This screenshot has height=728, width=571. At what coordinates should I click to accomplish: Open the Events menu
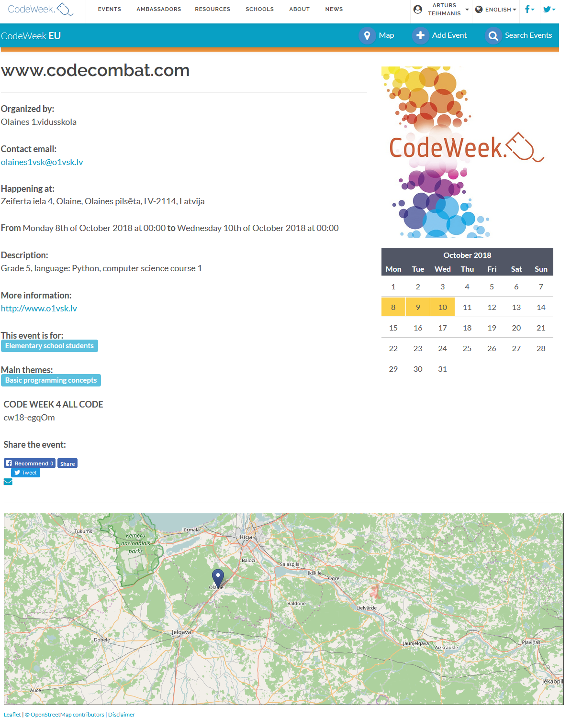[x=110, y=9]
